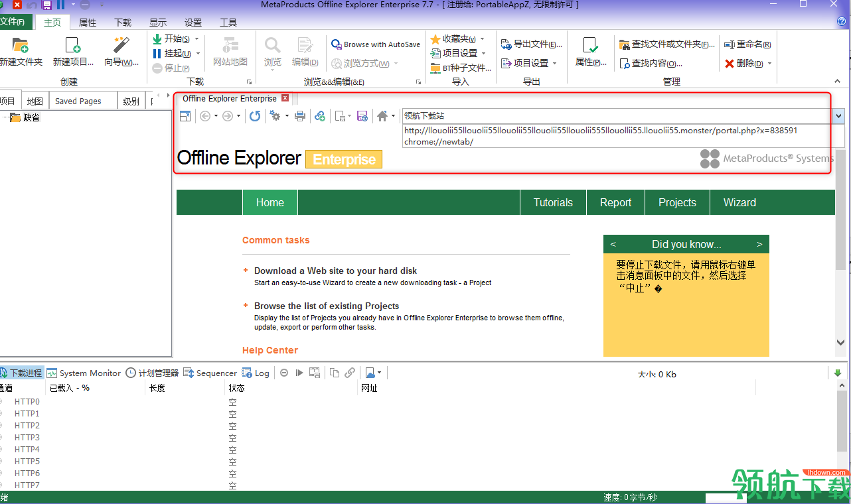Open the Wizard page link

pos(739,202)
